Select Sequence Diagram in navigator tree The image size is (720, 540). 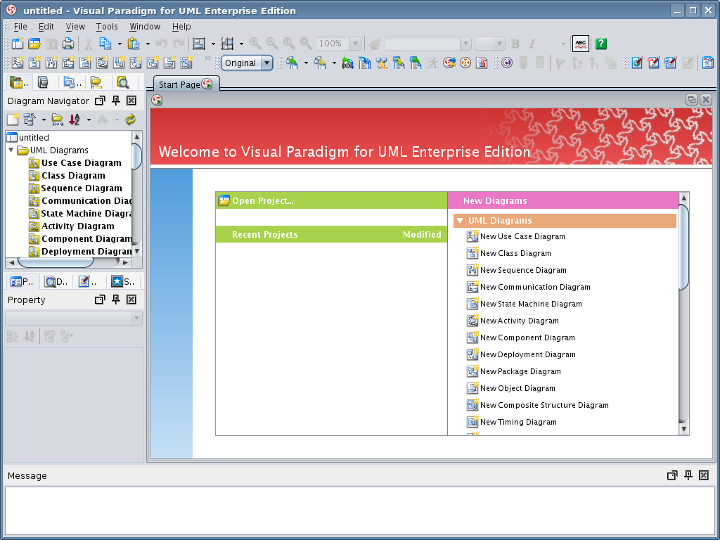click(81, 188)
